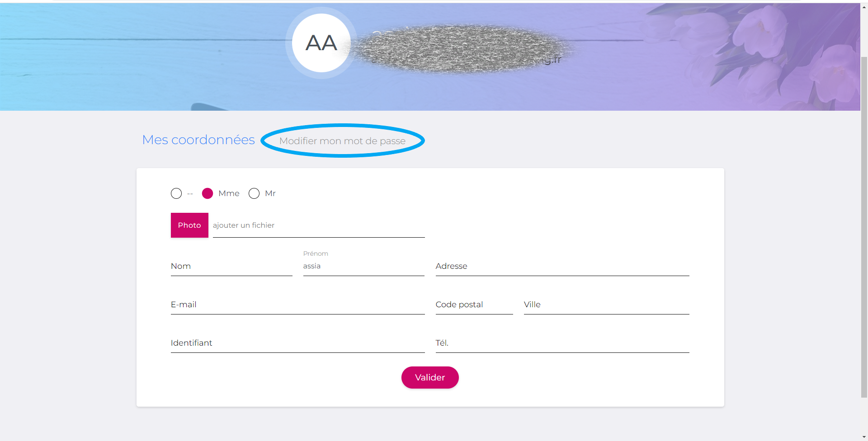868x441 pixels.
Task: Click the 'ajouter un fichier' file field
Action: click(316, 225)
